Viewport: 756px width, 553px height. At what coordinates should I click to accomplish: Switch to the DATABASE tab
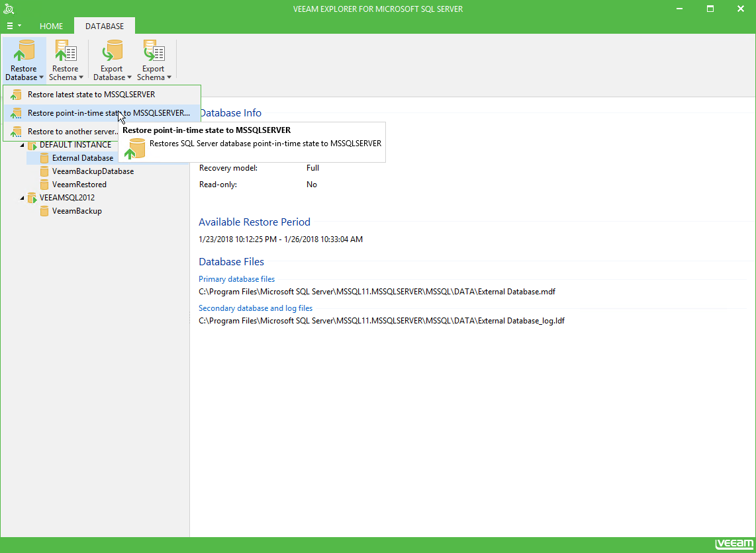105,26
